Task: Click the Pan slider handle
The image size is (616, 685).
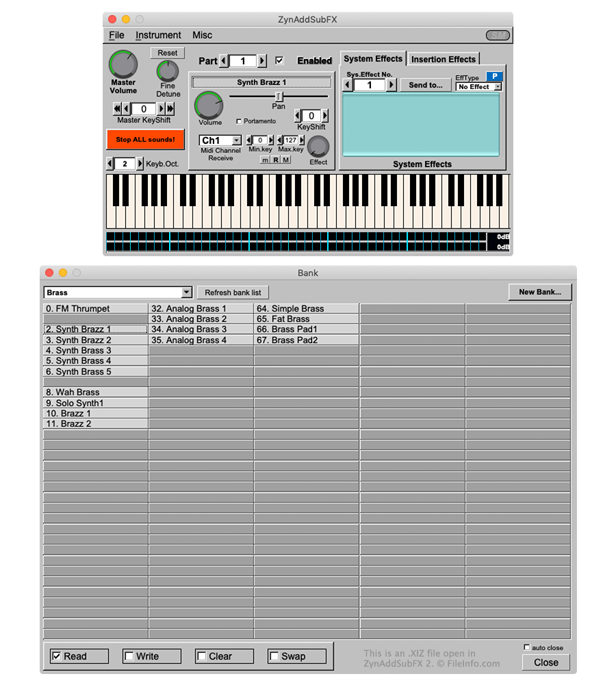Action: pyautogui.click(x=279, y=96)
